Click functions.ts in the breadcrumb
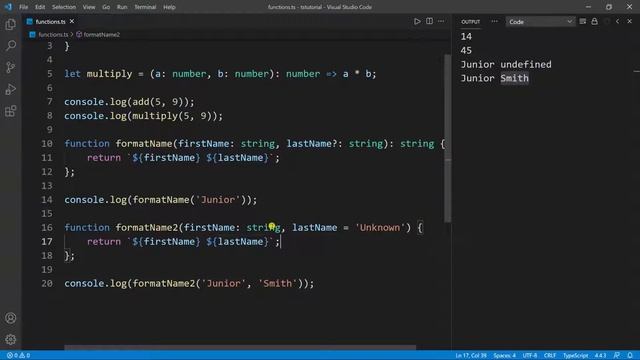This screenshot has height=360, width=640. point(53,35)
